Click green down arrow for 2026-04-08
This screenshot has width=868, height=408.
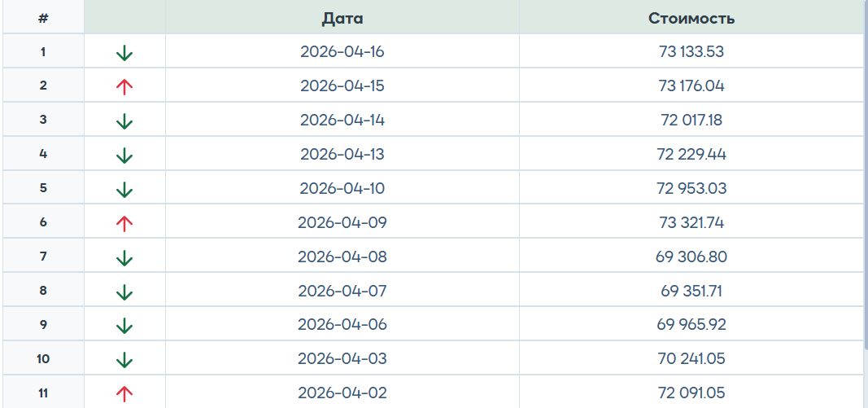(x=124, y=257)
